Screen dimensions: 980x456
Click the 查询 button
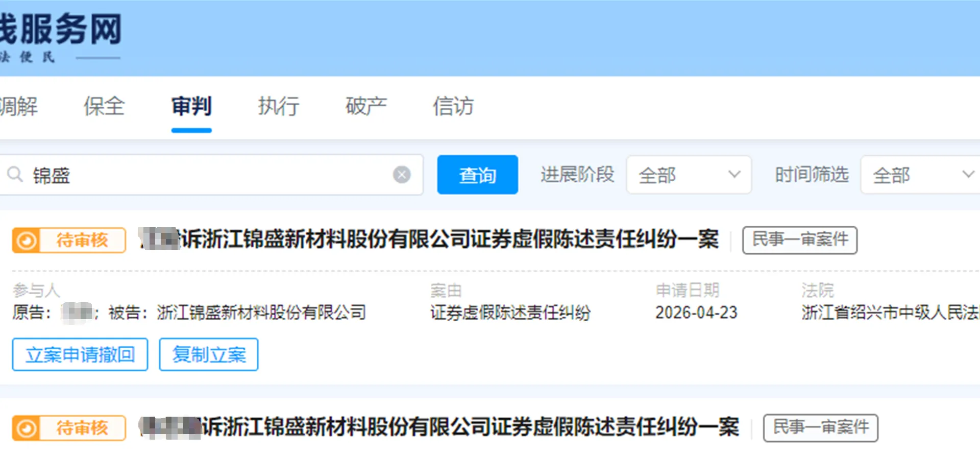pyautogui.click(x=477, y=175)
